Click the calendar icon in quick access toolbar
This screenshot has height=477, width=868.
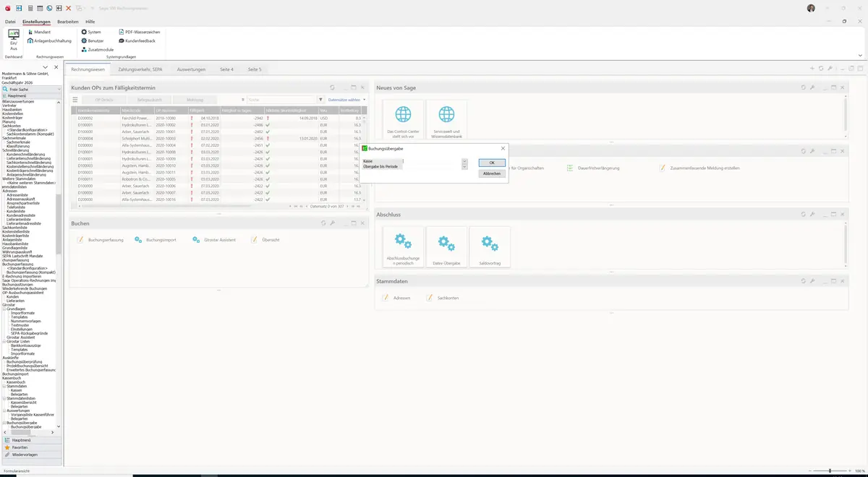[x=40, y=8]
